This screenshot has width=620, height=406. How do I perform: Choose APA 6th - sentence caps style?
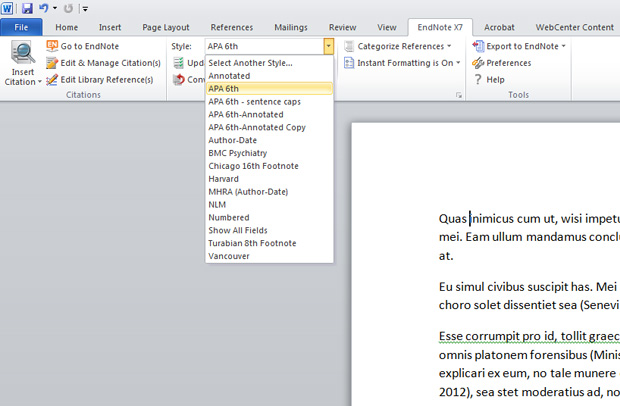269,102
